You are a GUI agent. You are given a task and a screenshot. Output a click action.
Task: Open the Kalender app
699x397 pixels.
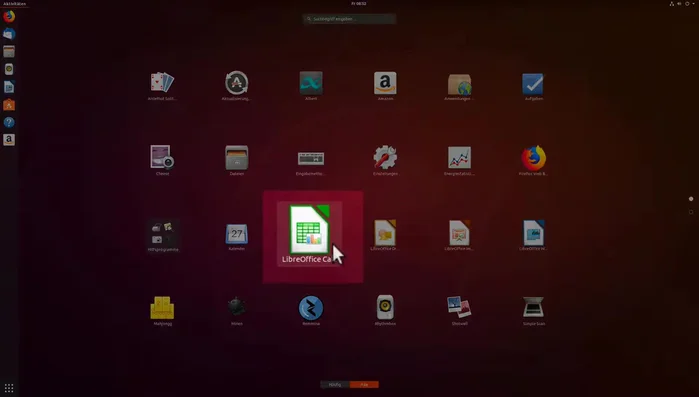coord(236,237)
